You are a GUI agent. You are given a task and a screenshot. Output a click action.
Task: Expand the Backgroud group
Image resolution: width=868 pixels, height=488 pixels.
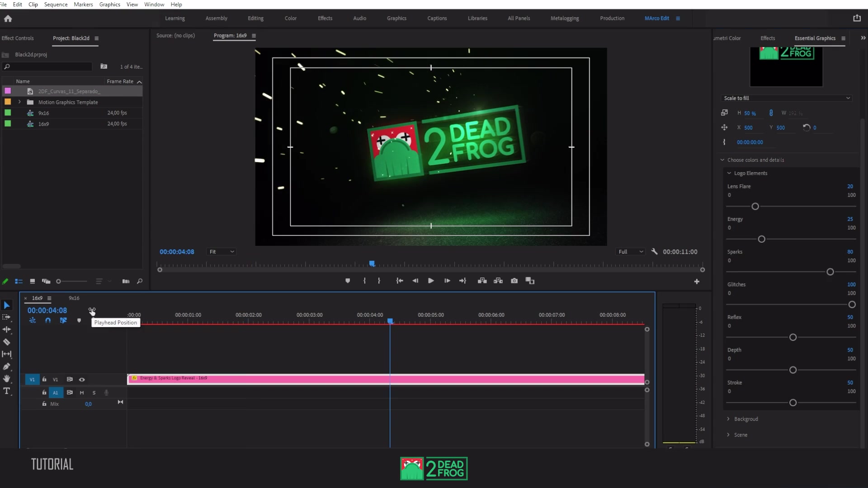pyautogui.click(x=728, y=419)
